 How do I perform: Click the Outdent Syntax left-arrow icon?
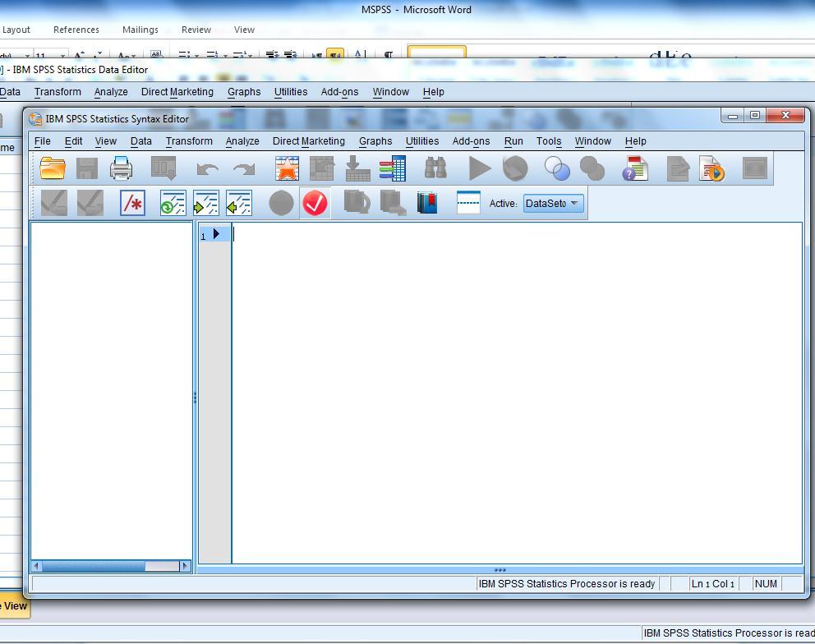[239, 203]
